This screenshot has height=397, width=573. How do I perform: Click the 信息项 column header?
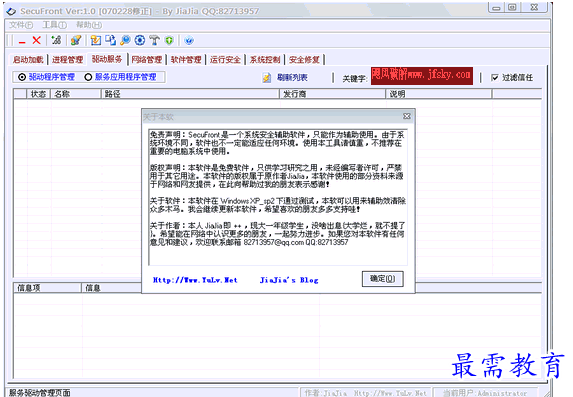[x=47, y=288]
